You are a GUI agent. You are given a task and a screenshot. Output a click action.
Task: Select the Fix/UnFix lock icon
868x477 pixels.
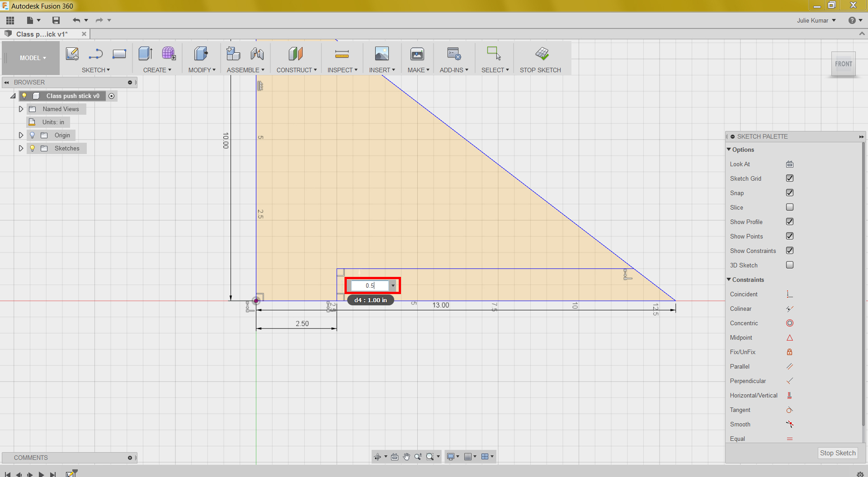point(790,352)
